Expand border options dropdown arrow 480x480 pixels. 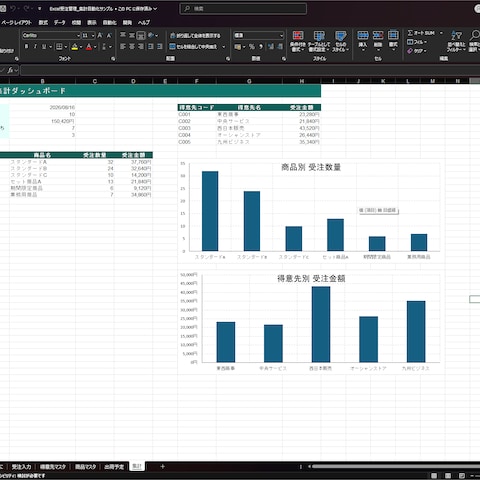[66, 47]
